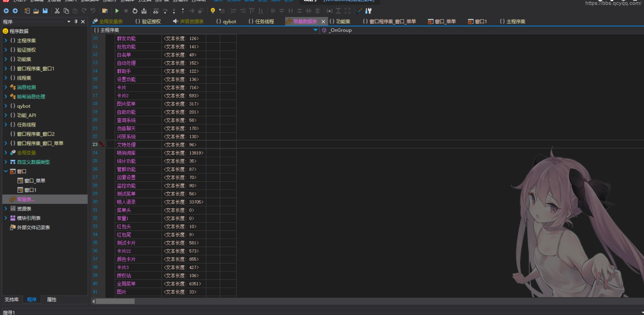Click the 艾特处理 constant name cell
644x315 pixels.
138,145
